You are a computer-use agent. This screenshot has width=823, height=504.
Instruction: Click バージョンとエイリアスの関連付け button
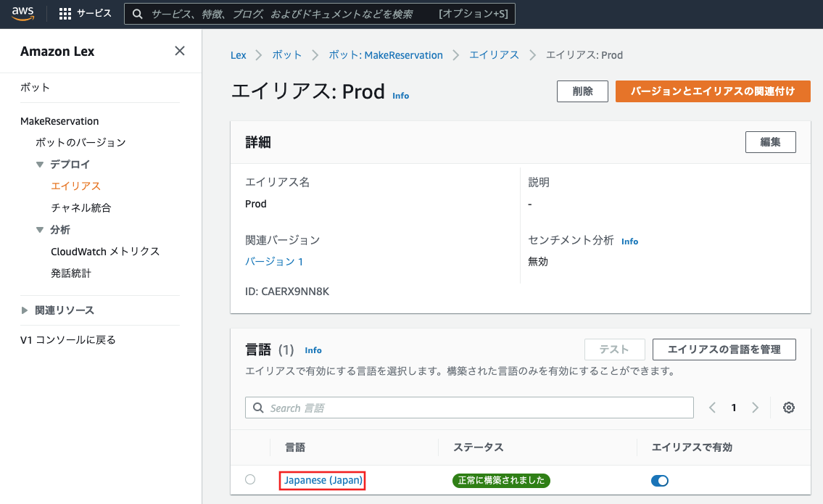pyautogui.click(x=713, y=91)
